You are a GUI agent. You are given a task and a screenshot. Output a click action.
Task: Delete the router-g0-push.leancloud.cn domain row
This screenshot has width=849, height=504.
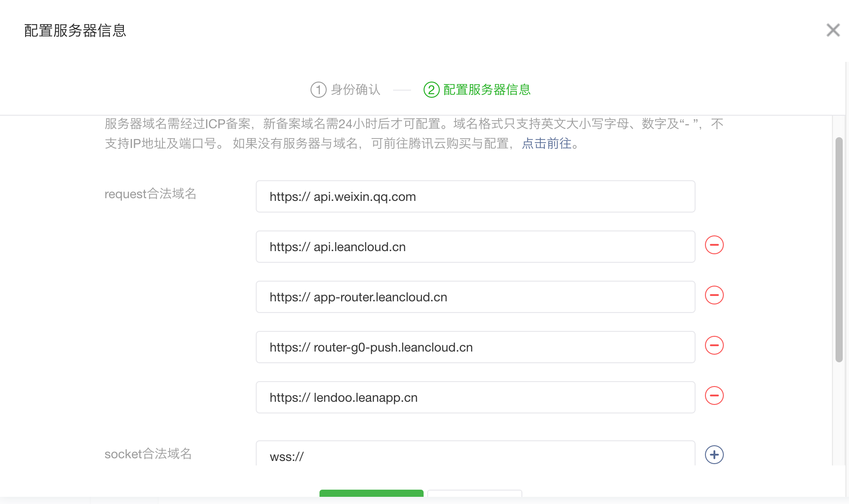click(714, 345)
